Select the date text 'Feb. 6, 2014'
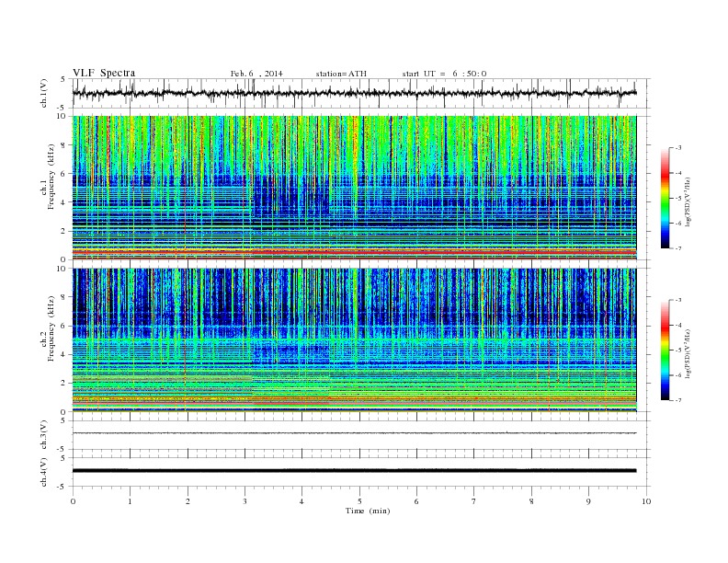Image resolution: width=728 pixels, height=563 pixels. (x=256, y=74)
